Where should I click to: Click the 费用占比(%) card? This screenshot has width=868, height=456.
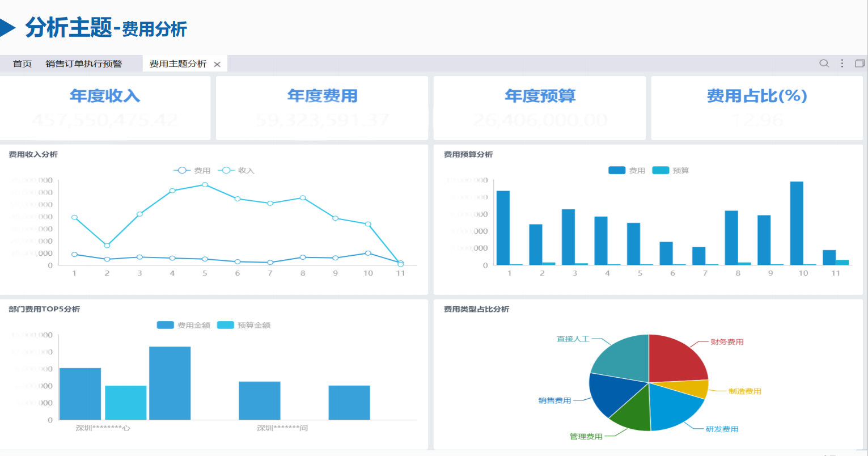(x=757, y=108)
